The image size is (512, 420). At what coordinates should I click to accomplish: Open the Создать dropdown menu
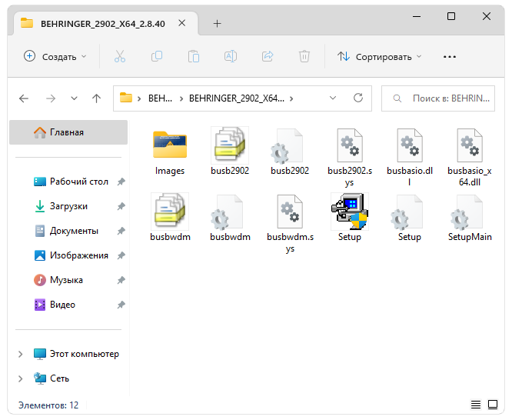click(55, 57)
